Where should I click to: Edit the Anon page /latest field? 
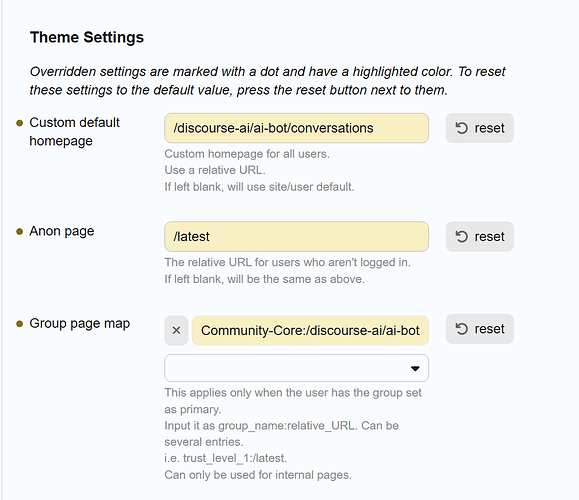pos(297,237)
